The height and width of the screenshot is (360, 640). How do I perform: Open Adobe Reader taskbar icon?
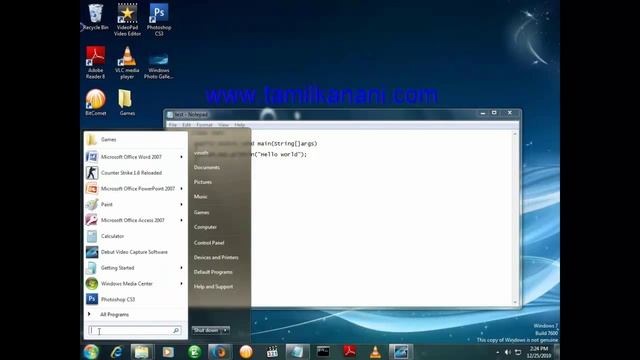pyautogui.click(x=350, y=352)
